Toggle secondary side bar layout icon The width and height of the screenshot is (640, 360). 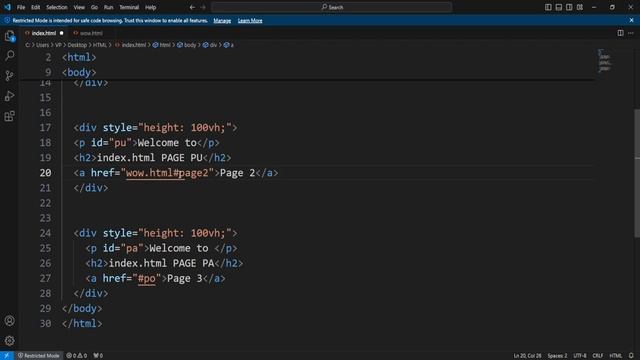click(569, 7)
